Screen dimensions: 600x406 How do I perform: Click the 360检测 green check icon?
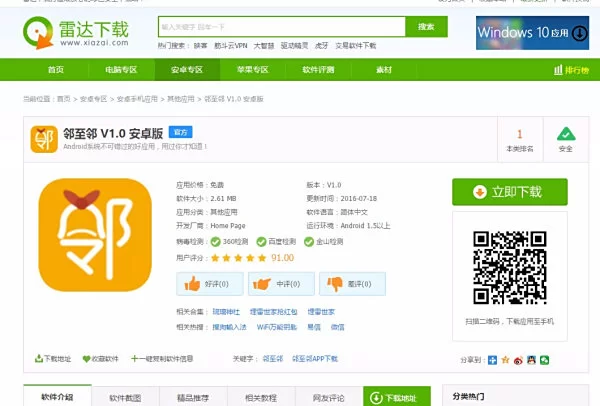[215, 242]
